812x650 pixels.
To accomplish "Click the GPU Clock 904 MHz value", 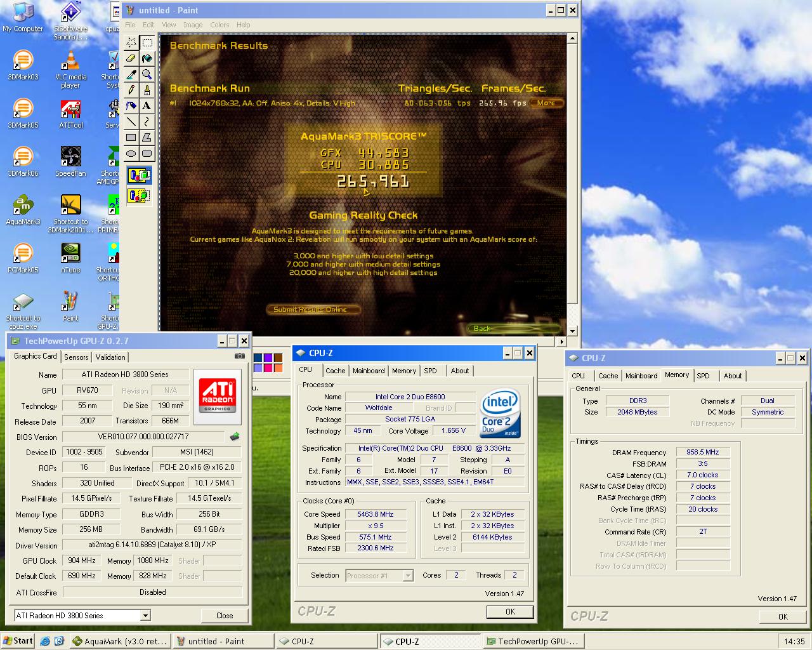I will click(x=82, y=560).
